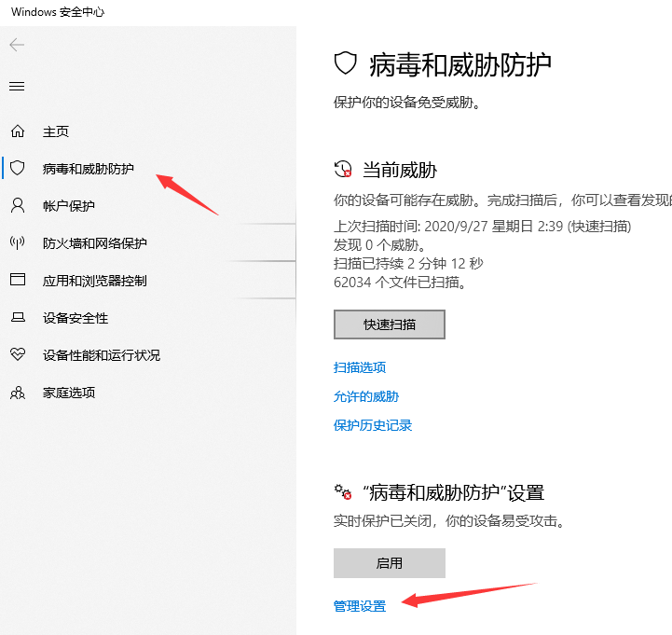Viewport: 672px width, 635px height.
Task: Click the back arrow icon
Action: [17, 45]
